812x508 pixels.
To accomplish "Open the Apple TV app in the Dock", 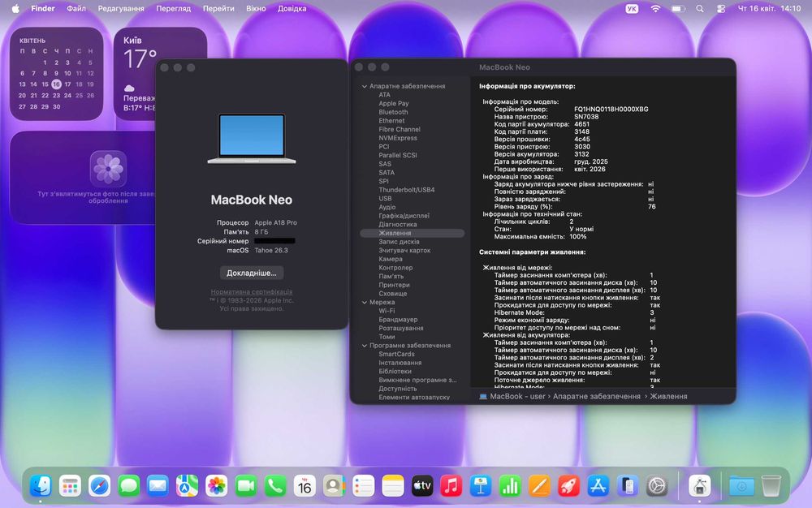I will [422, 486].
